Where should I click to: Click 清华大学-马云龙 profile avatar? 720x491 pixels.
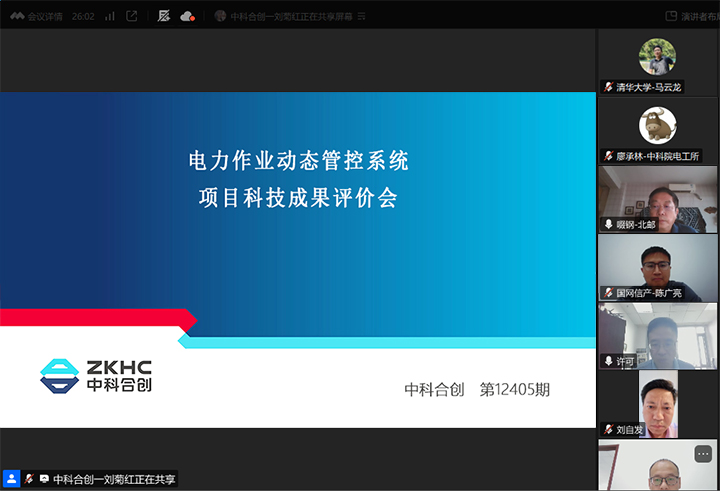point(657,56)
